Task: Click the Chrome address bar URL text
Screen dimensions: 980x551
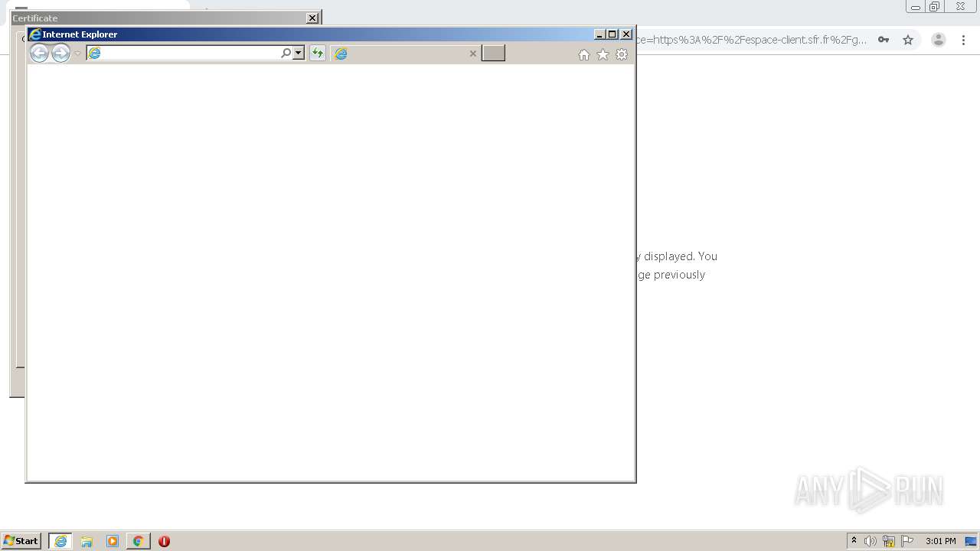Action: [x=752, y=40]
